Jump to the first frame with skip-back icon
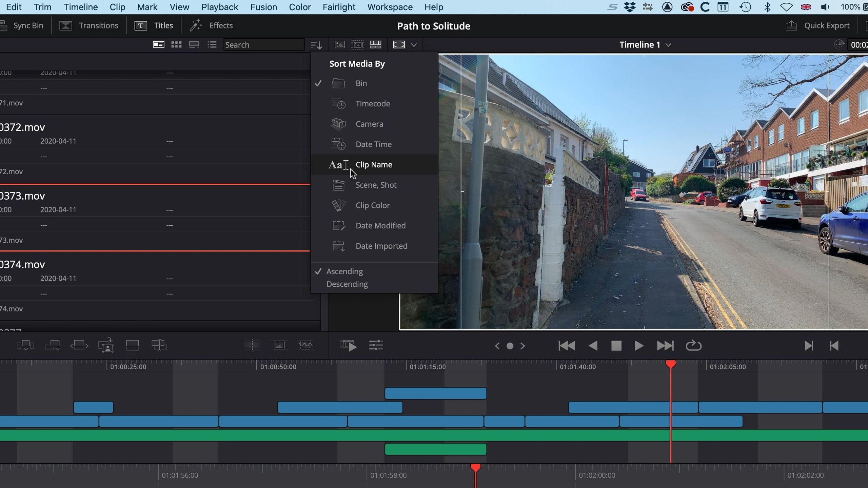Screen dimensions: 868x488 click(567, 346)
